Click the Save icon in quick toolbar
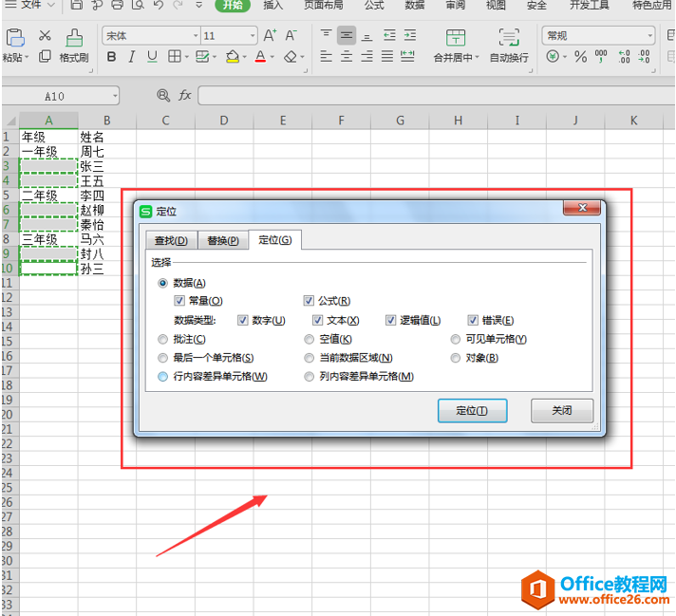The height and width of the screenshot is (616, 676). pyautogui.click(x=76, y=5)
